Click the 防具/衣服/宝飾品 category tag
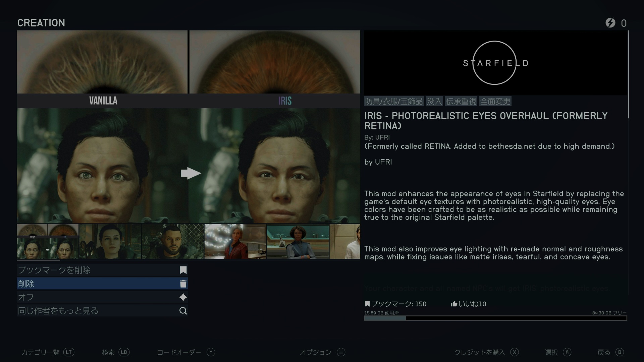The height and width of the screenshot is (362, 644). [394, 101]
